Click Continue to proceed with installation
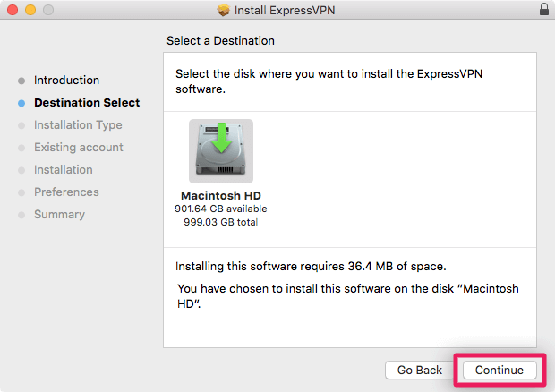Image resolution: width=555 pixels, height=392 pixels. click(x=499, y=370)
